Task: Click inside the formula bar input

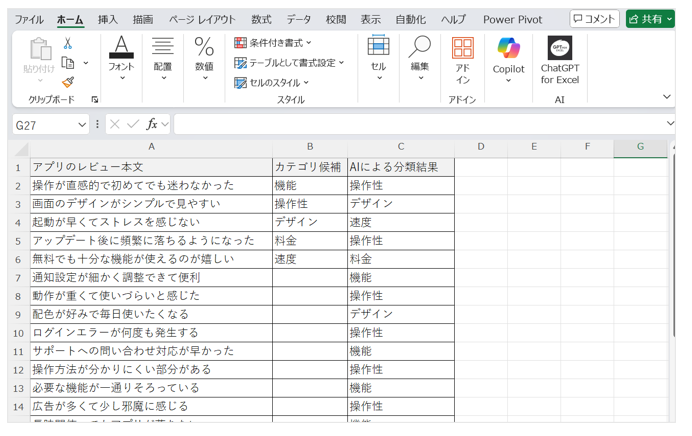Action: point(419,124)
